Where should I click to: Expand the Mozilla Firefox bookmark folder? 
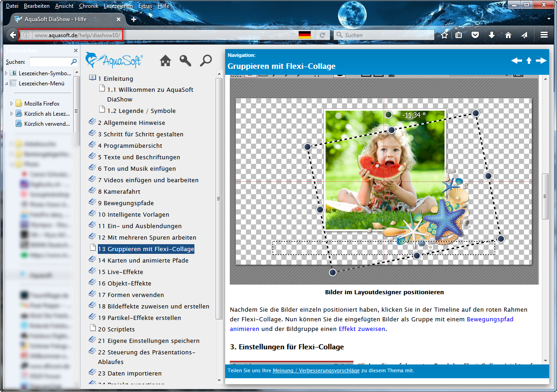click(x=11, y=103)
